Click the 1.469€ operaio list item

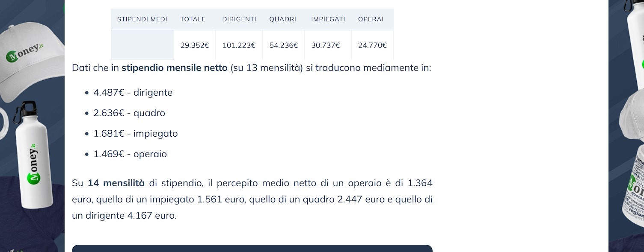coord(130,154)
